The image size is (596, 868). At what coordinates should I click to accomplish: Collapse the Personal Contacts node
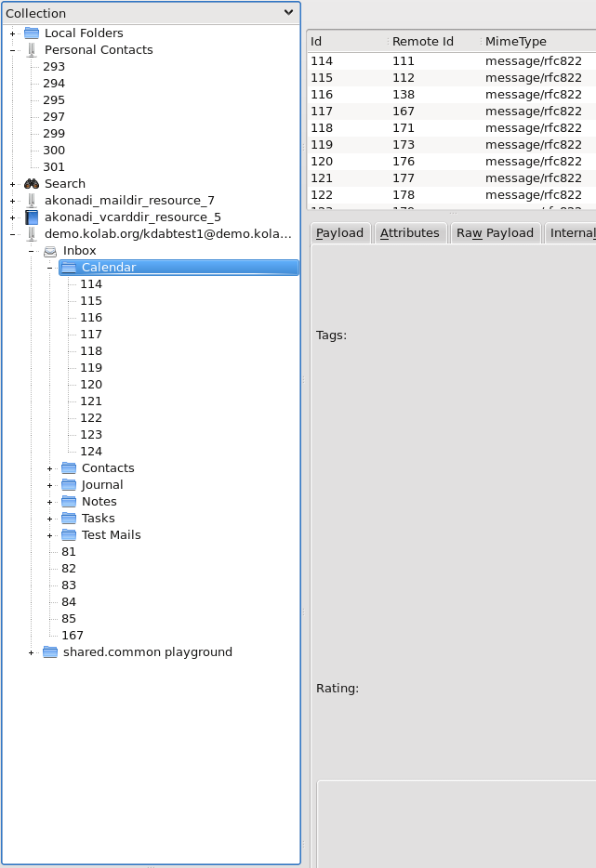coord(12,50)
